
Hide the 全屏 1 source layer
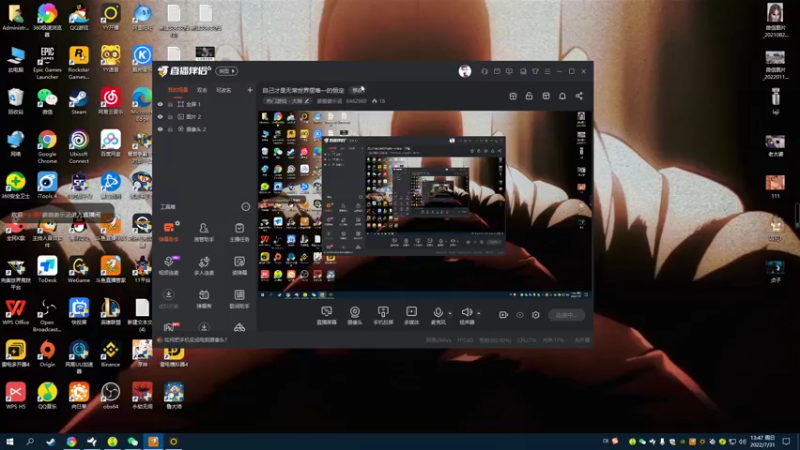(160, 104)
